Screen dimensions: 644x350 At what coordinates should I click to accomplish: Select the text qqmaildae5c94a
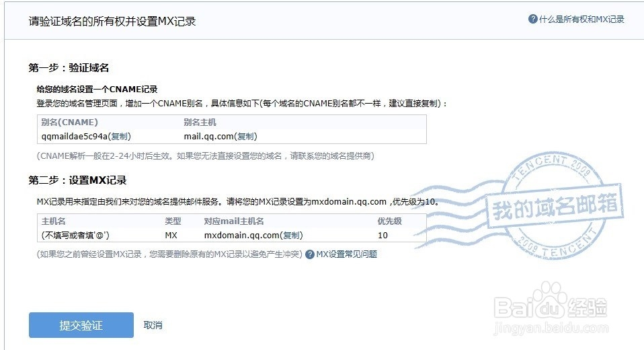75,136
